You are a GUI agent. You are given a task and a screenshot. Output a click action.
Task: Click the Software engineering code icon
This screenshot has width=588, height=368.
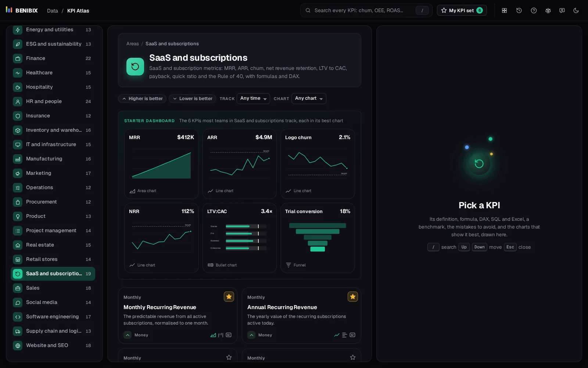18,317
